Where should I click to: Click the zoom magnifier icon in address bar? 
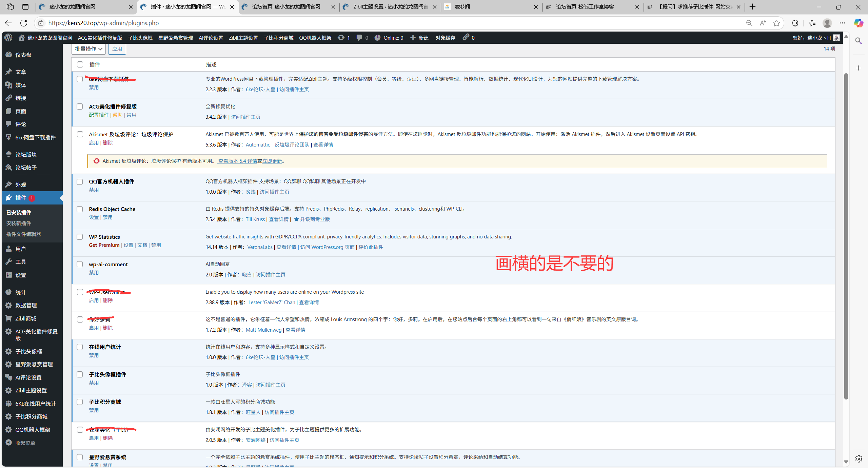749,23
